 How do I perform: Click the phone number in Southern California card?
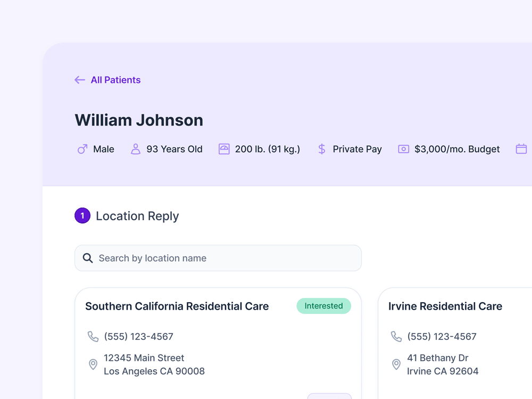click(x=138, y=337)
